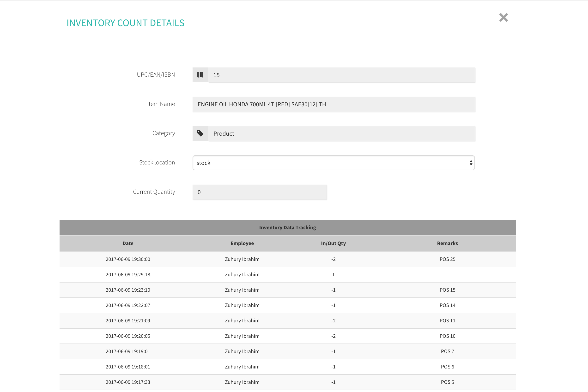The height and width of the screenshot is (392, 588).
Task: Click the Inventory Data Tracking table title
Action: pos(287,228)
